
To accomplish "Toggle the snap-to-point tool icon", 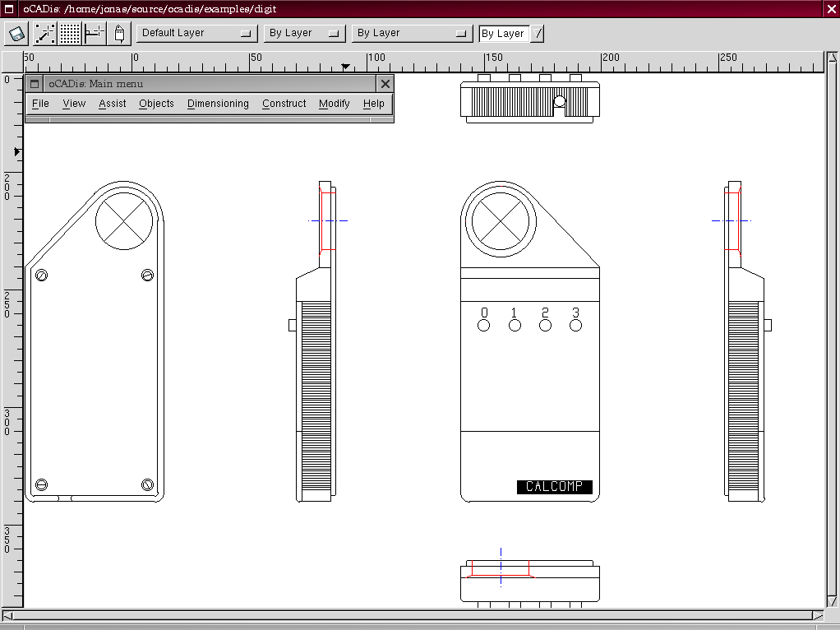I will click(x=44, y=34).
